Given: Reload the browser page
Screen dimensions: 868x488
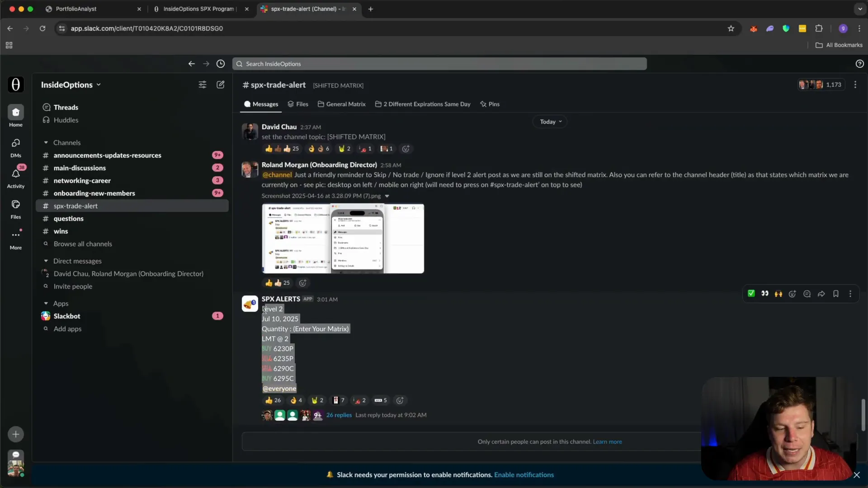Looking at the screenshot, I should [42, 28].
